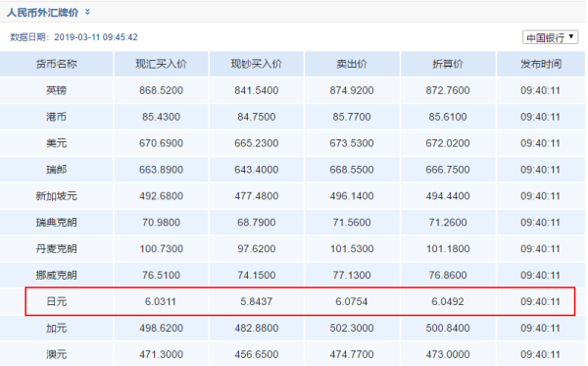Screen dimensions: 588x366
Task: Click the 668.5500 selling price value
Action: (x=352, y=170)
